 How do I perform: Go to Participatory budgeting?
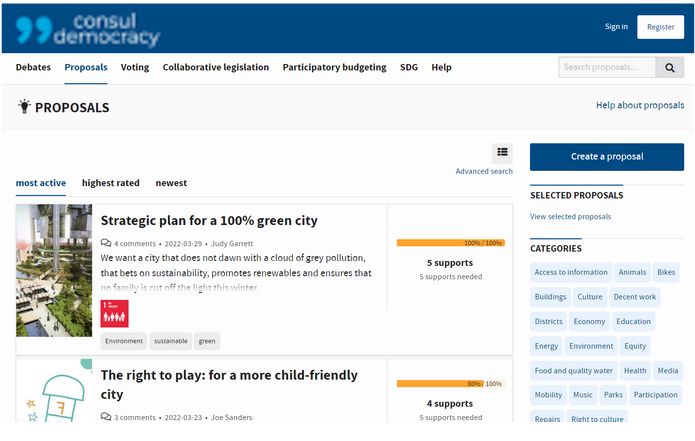pyautogui.click(x=334, y=67)
